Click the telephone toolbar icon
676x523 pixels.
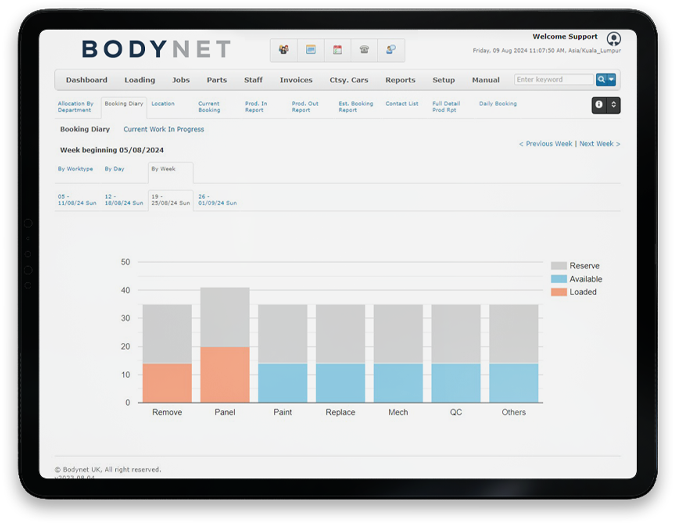[x=364, y=50]
